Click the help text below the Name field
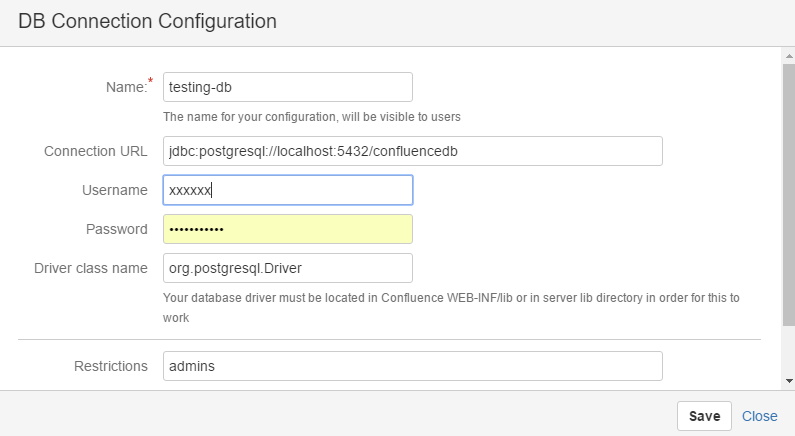Image resolution: width=795 pixels, height=436 pixels. coord(311,117)
